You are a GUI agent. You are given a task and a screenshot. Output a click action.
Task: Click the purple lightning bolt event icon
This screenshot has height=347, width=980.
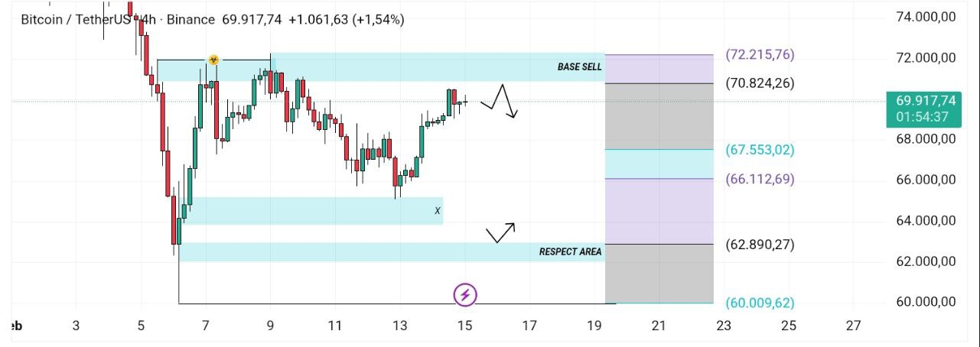coord(466,294)
